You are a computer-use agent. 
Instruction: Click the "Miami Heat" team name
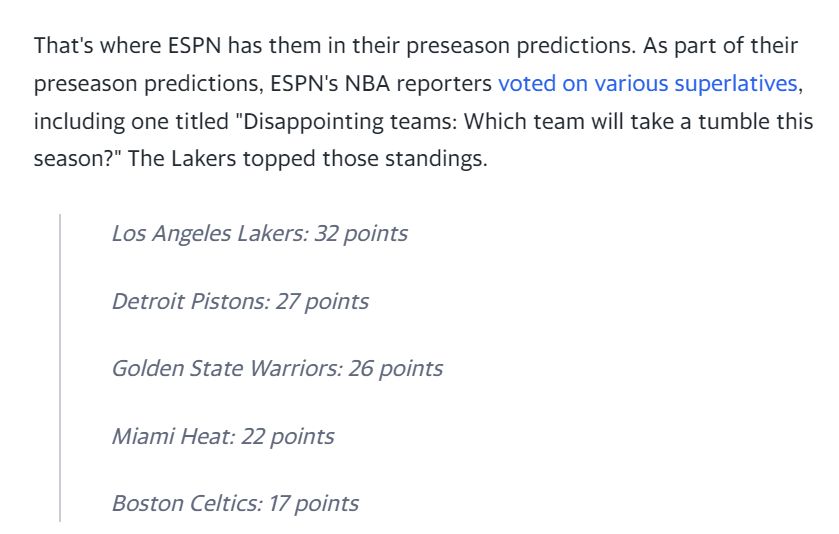pyautogui.click(x=172, y=436)
